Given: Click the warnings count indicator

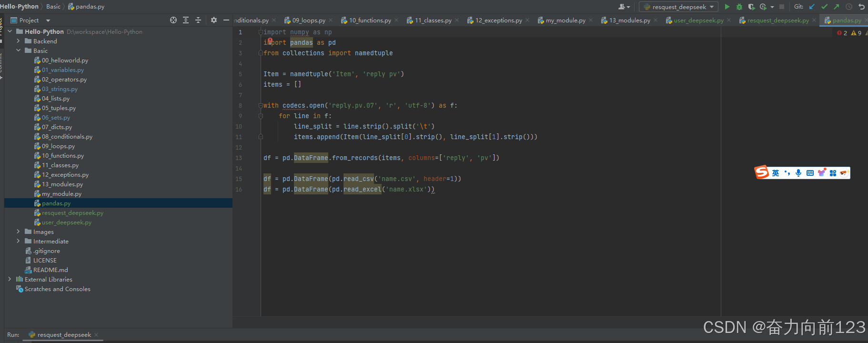Looking at the screenshot, I should (856, 33).
